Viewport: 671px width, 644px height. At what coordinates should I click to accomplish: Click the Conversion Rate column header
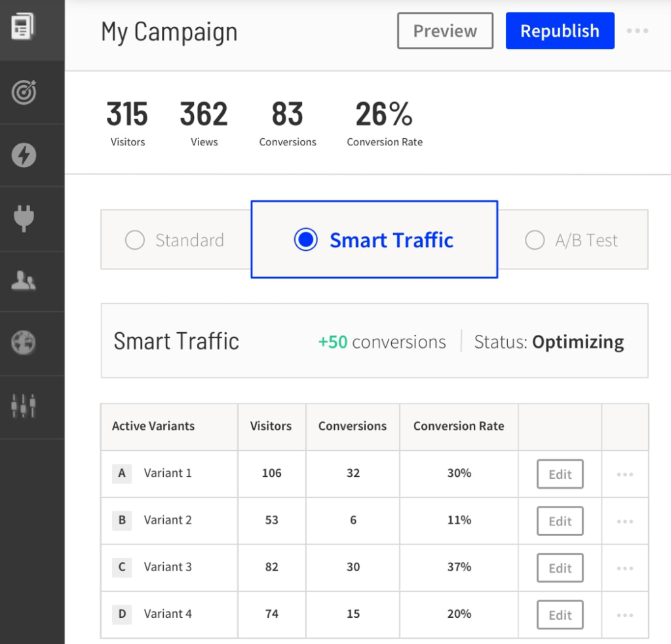[x=459, y=426]
